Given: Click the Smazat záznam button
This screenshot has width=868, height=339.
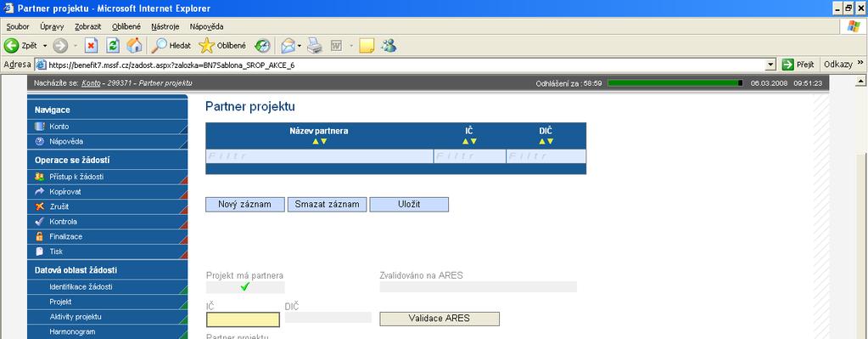Looking at the screenshot, I should [x=328, y=205].
